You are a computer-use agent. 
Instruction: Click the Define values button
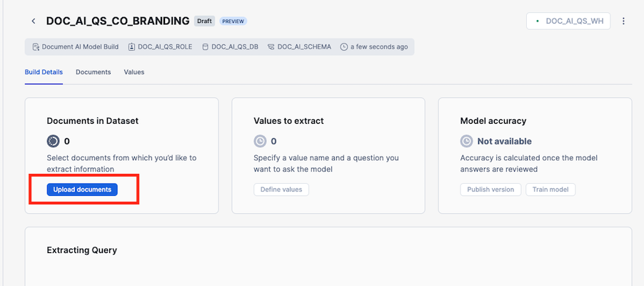pyautogui.click(x=281, y=189)
